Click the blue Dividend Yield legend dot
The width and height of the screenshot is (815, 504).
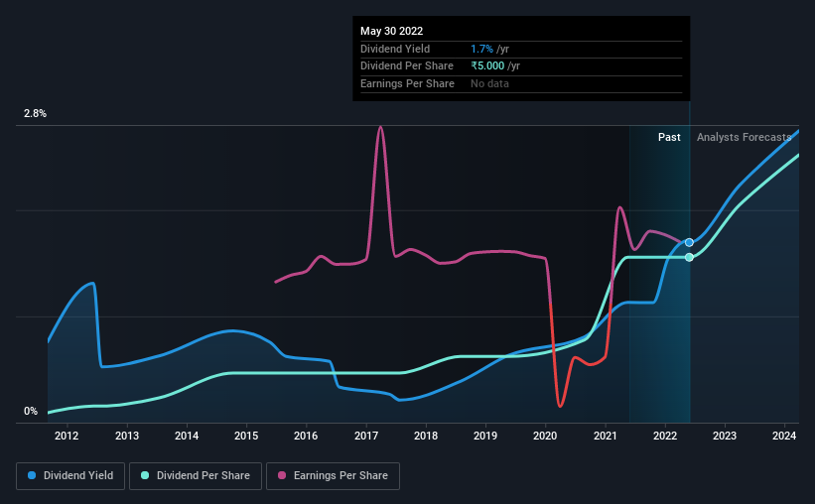point(32,475)
